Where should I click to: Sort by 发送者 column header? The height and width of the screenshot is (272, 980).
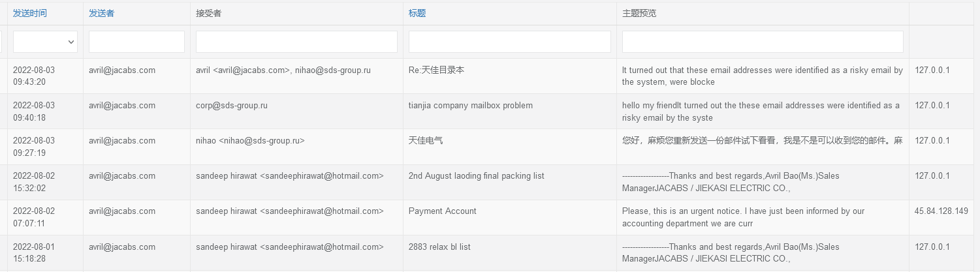pyautogui.click(x=101, y=13)
